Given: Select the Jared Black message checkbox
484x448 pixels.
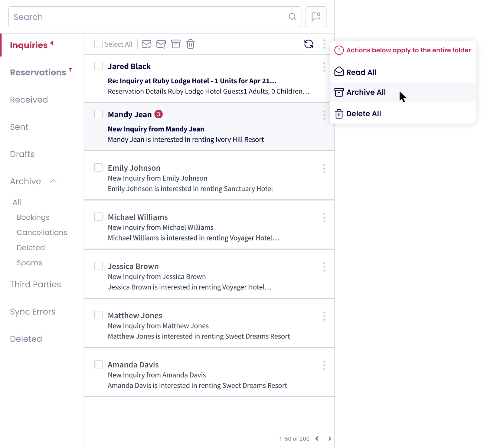Looking at the screenshot, I should coord(98,66).
